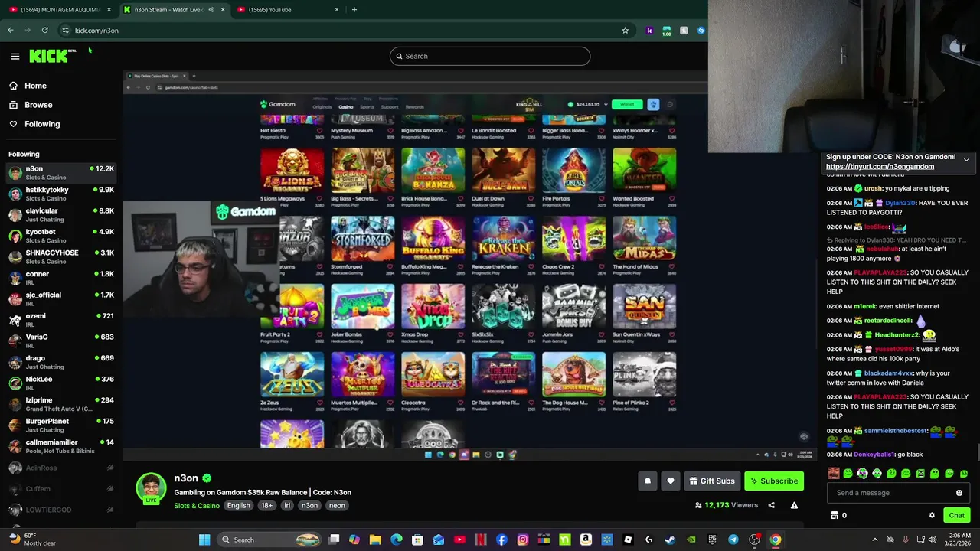Screen dimensions: 980x551
Task: Open Facebook from the taskbar
Action: [x=501, y=540]
